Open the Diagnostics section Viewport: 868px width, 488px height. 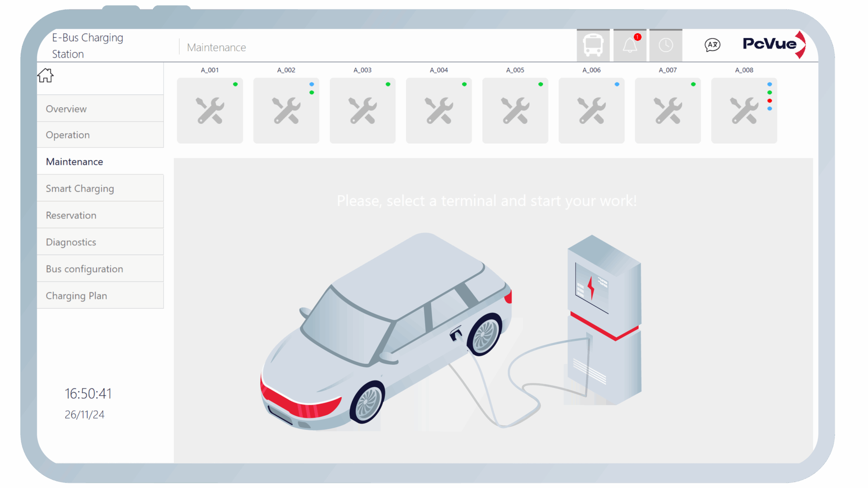tap(100, 242)
